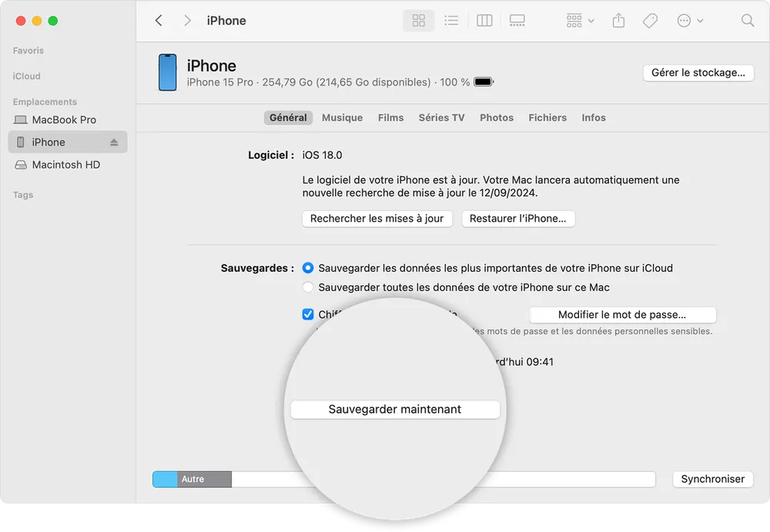Switch to the Films tab
This screenshot has width=770, height=532.
pos(391,118)
